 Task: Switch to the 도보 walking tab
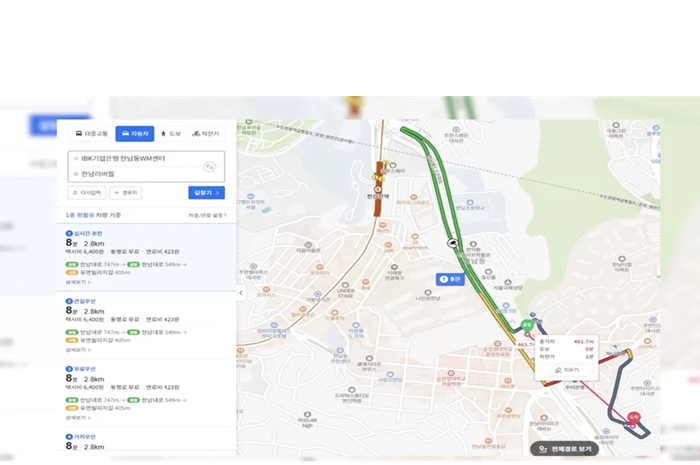point(171,133)
